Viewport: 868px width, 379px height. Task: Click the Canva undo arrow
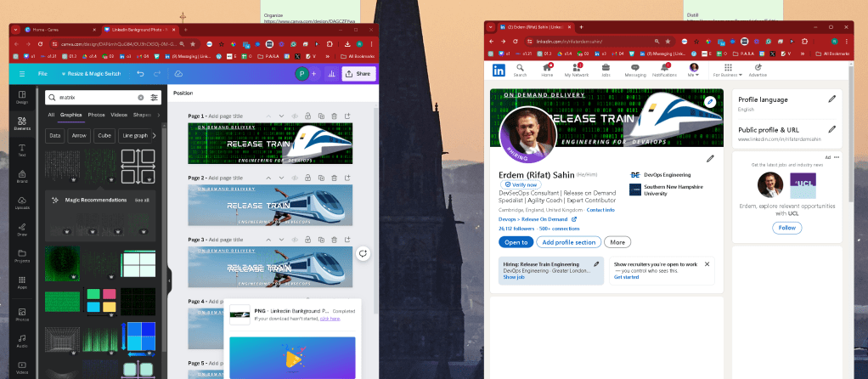[x=141, y=74]
